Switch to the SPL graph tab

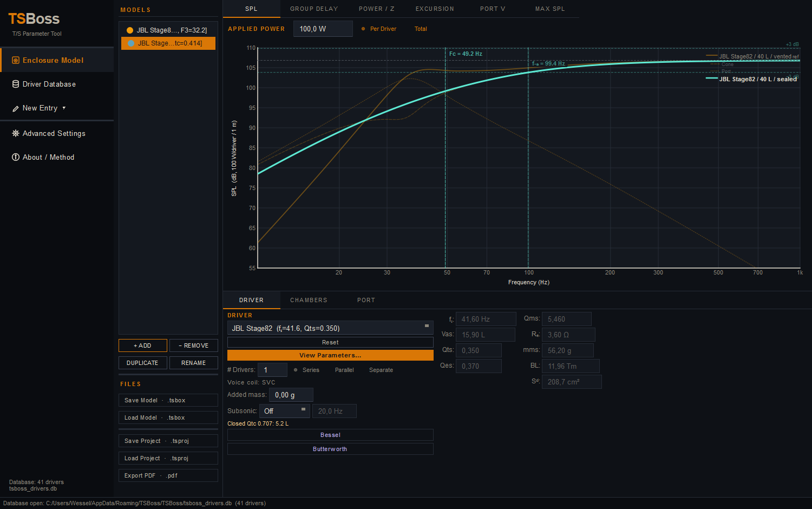pos(252,9)
